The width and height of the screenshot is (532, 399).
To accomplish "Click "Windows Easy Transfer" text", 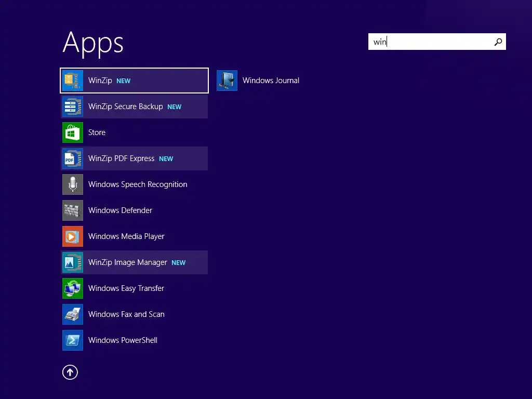I will click(x=126, y=288).
